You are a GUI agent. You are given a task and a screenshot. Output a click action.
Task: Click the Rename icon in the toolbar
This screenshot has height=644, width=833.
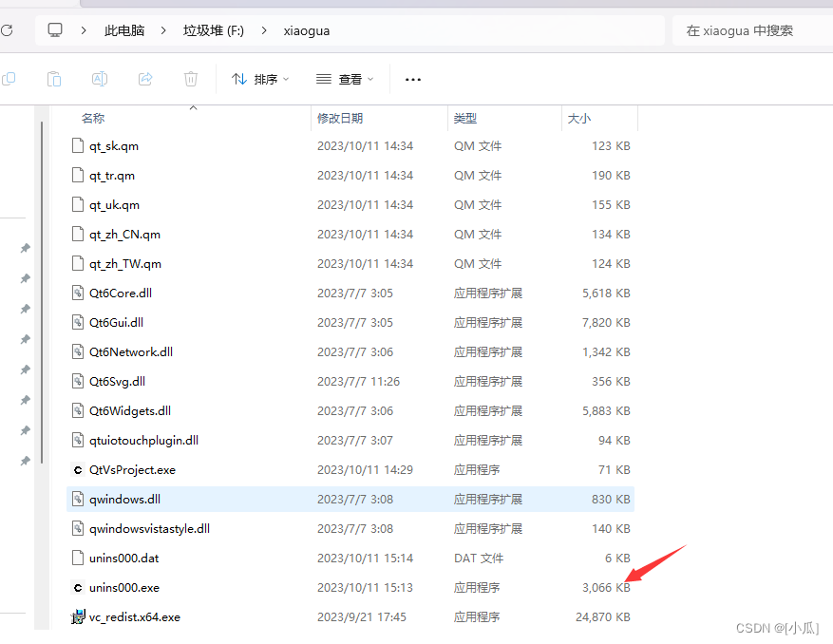99,79
